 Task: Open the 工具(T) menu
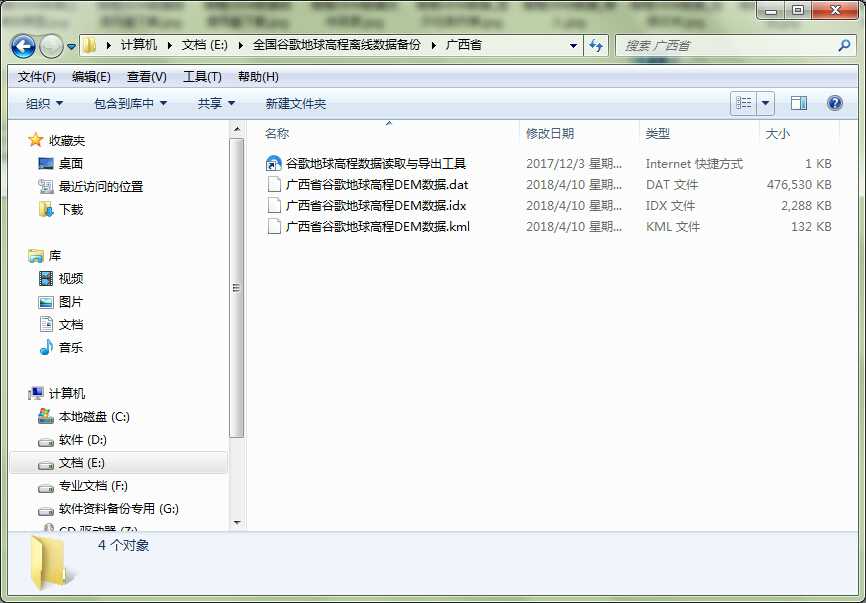pos(202,77)
